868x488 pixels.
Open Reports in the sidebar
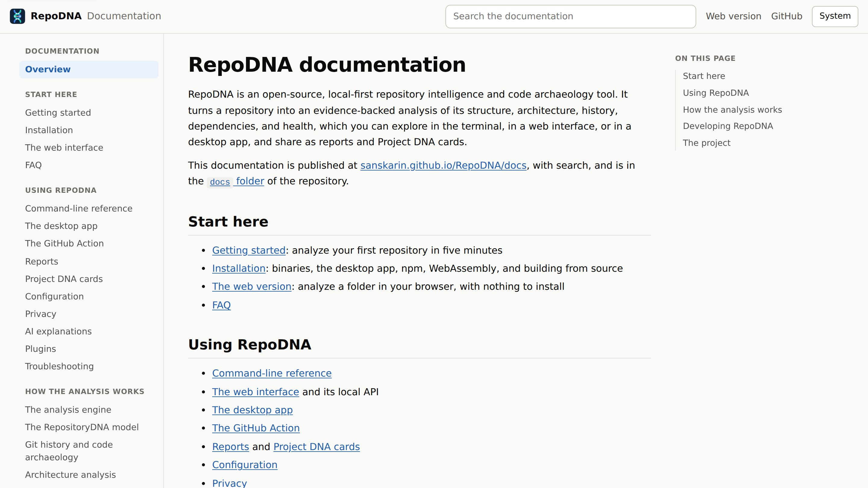click(x=42, y=261)
